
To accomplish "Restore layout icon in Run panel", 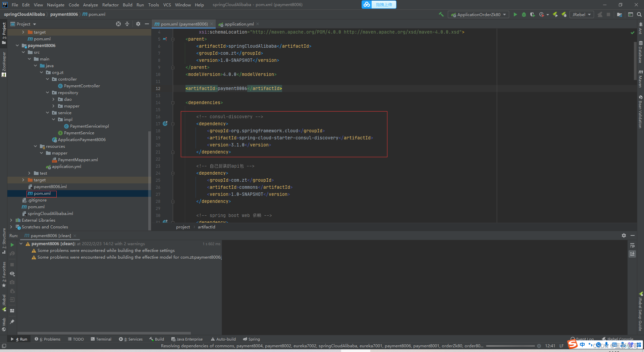I will pos(12,311).
